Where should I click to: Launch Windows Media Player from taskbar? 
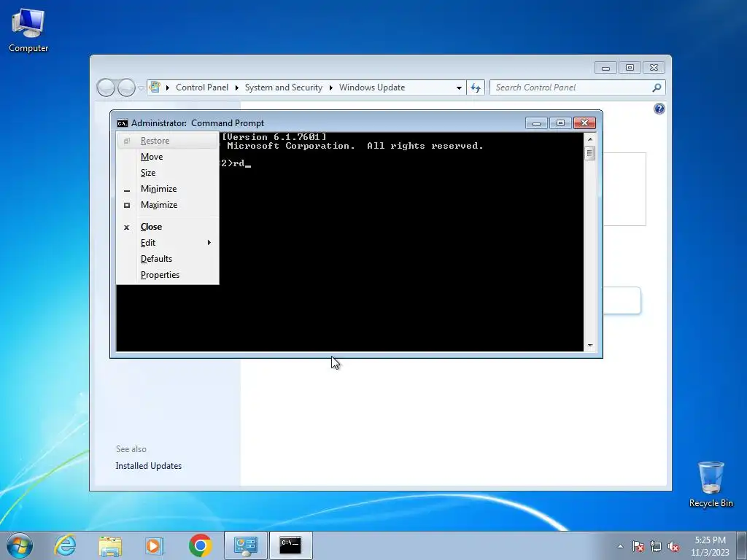(x=155, y=545)
